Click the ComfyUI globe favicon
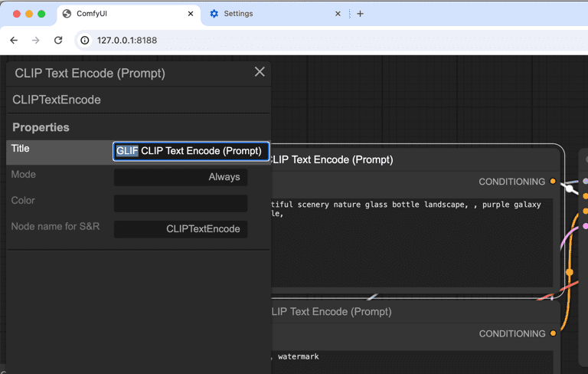The height and width of the screenshot is (374, 588). [x=67, y=14]
